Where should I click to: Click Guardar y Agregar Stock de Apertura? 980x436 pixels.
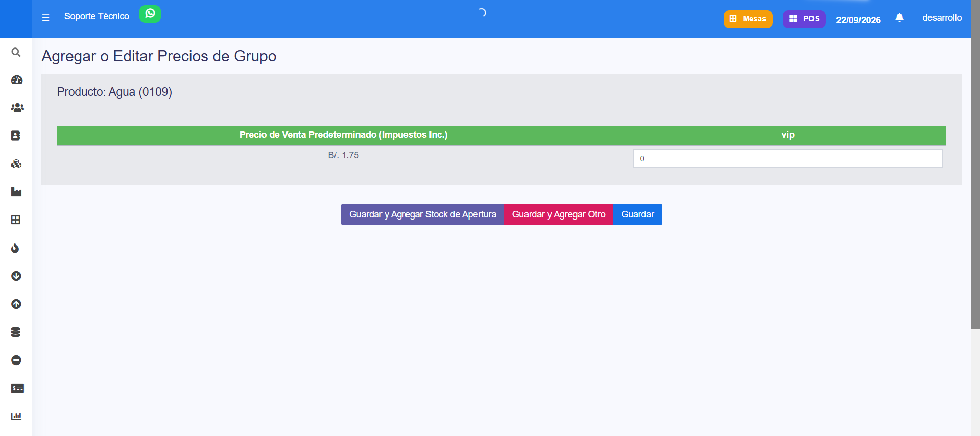[423, 214]
